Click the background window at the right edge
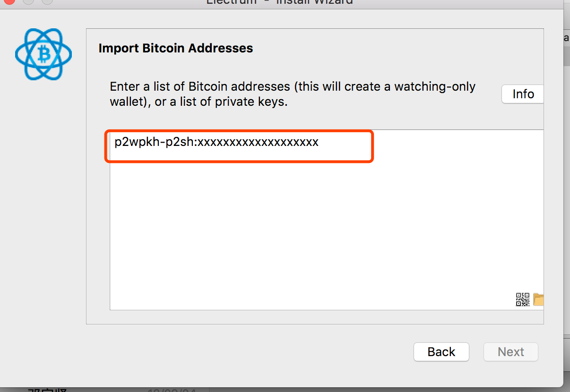The width and height of the screenshot is (570, 392). coord(567,189)
